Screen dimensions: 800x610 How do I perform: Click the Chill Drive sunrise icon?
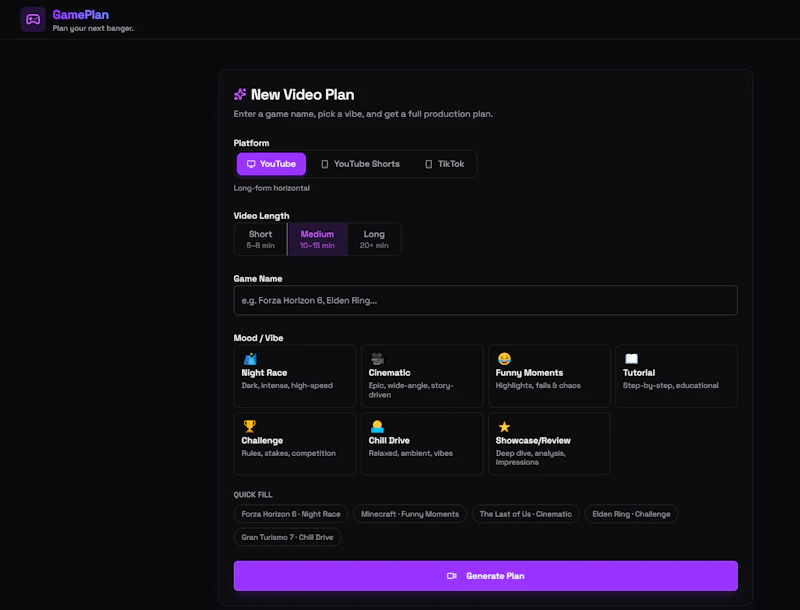(x=377, y=426)
